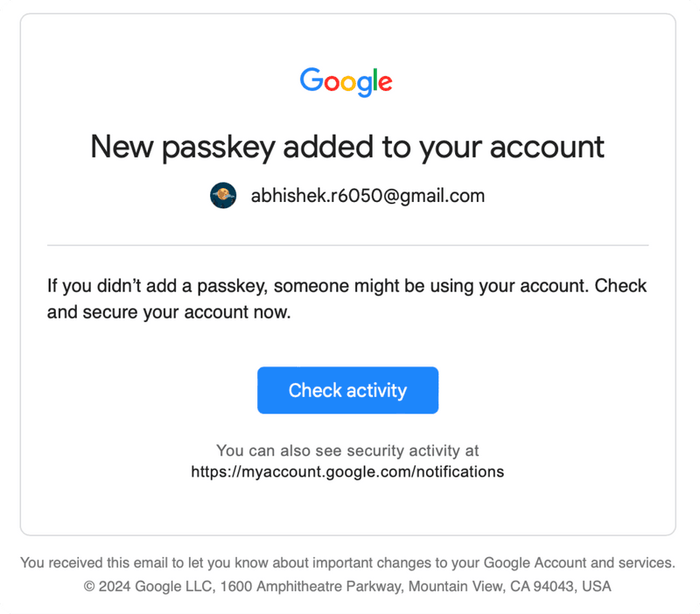Screen dimensions: 700x614
Task: Click the Google logo at top
Action: [x=346, y=82]
